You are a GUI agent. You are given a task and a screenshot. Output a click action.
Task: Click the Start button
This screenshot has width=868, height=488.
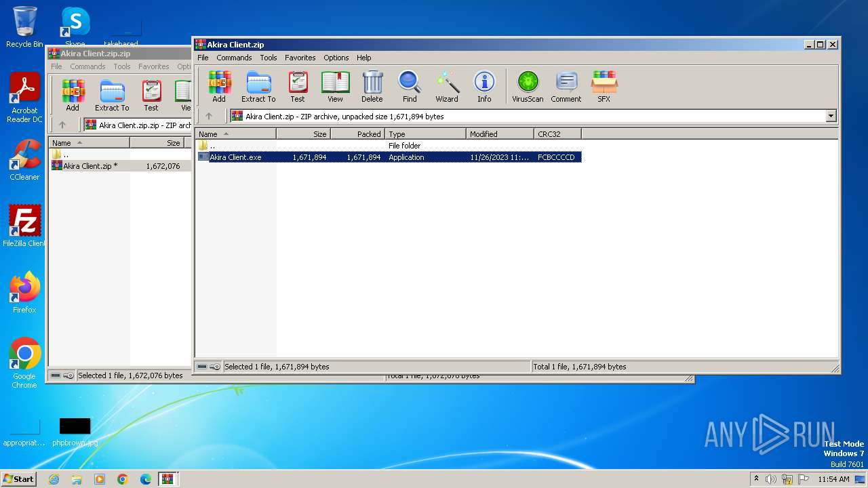click(x=19, y=479)
